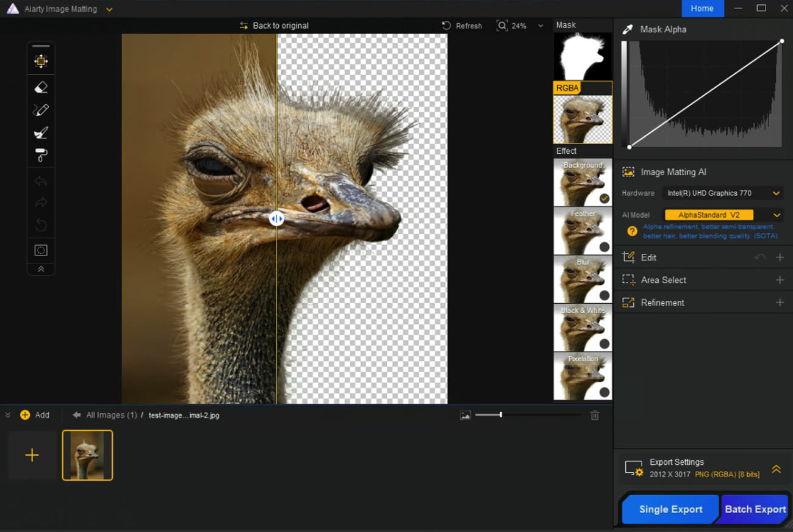Select the ostrich thumbnail in image list

pos(87,455)
